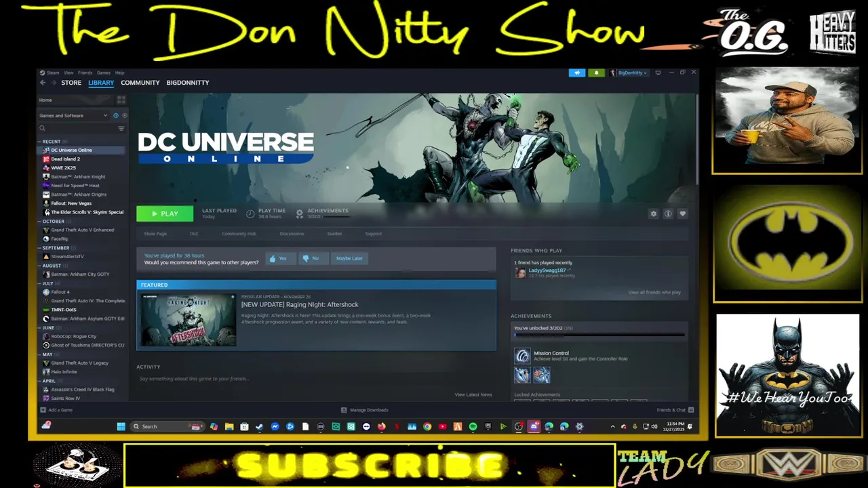Click the Raging Night Aftershock thumbnail
This screenshot has height=488, width=868.
(x=189, y=319)
